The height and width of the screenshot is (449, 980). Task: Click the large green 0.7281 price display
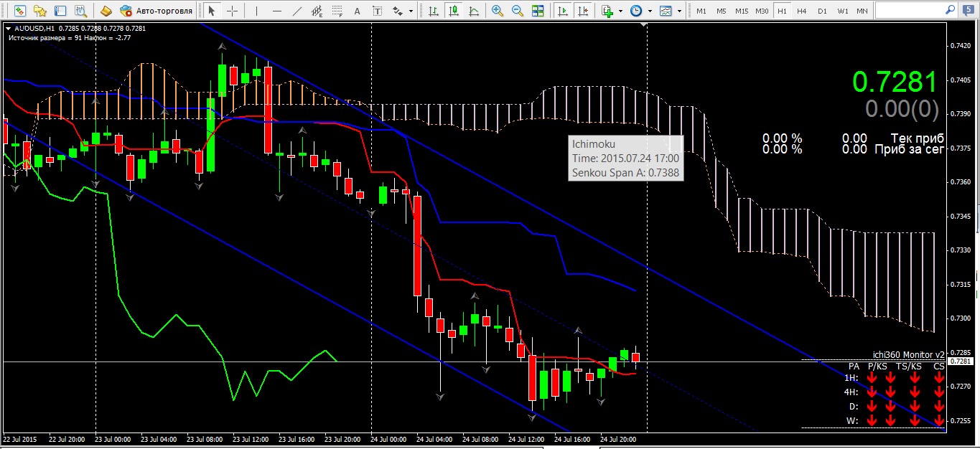(895, 82)
